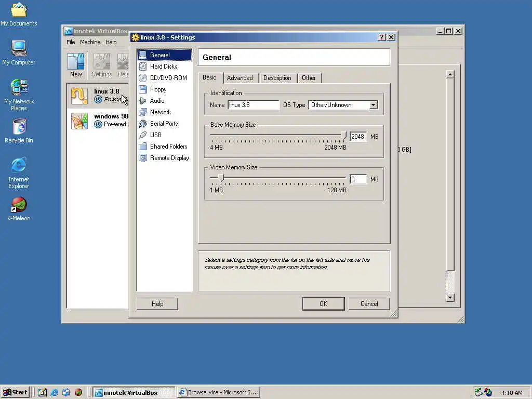Click Settings toolbar icon in VirtualBox window
532x399 pixels.
click(102, 65)
